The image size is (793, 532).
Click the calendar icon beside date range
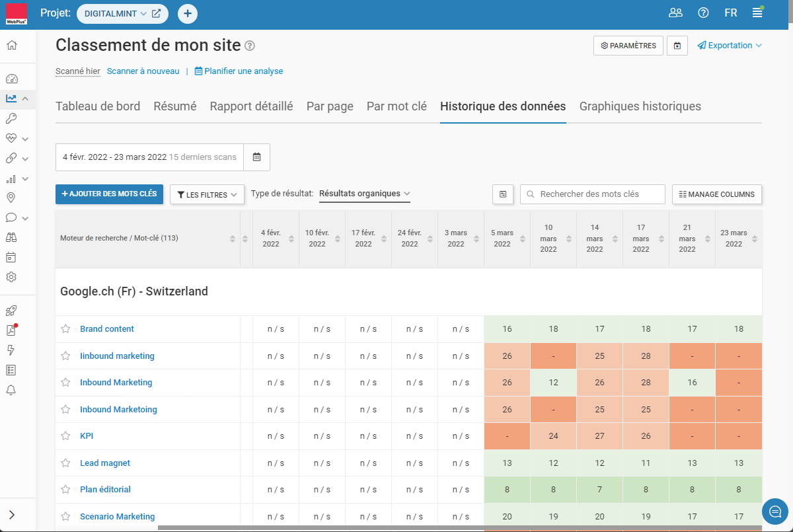point(257,157)
